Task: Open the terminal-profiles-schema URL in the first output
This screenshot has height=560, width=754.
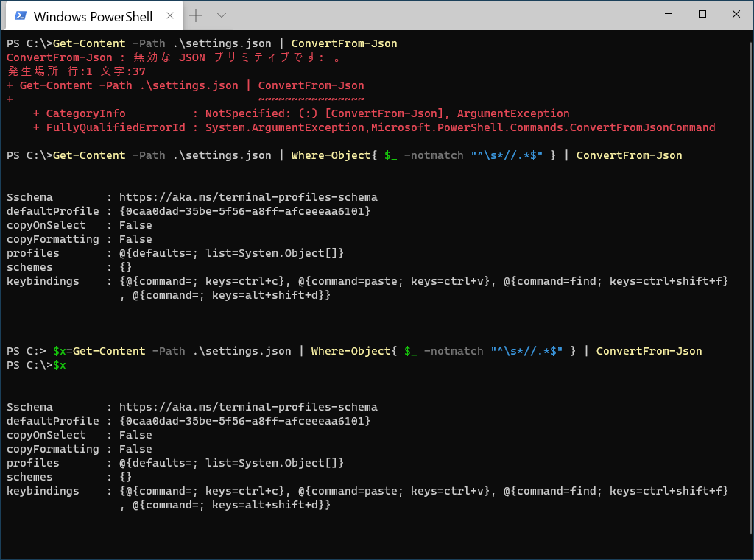Action: pyautogui.click(x=248, y=197)
